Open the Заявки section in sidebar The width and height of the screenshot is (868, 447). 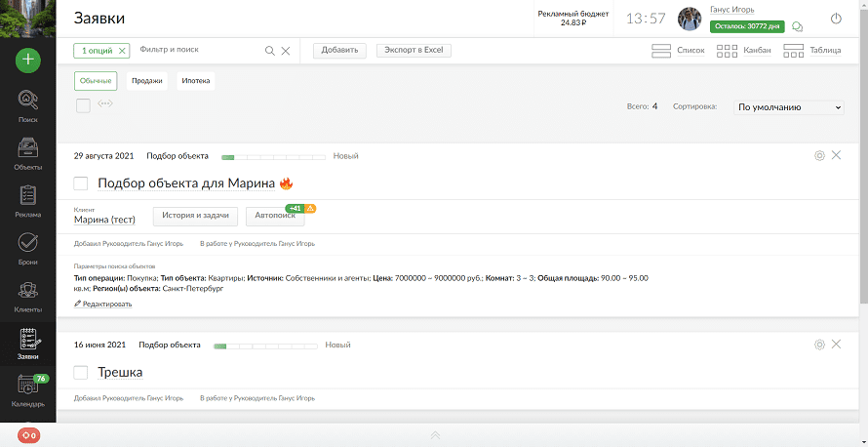tap(27, 344)
